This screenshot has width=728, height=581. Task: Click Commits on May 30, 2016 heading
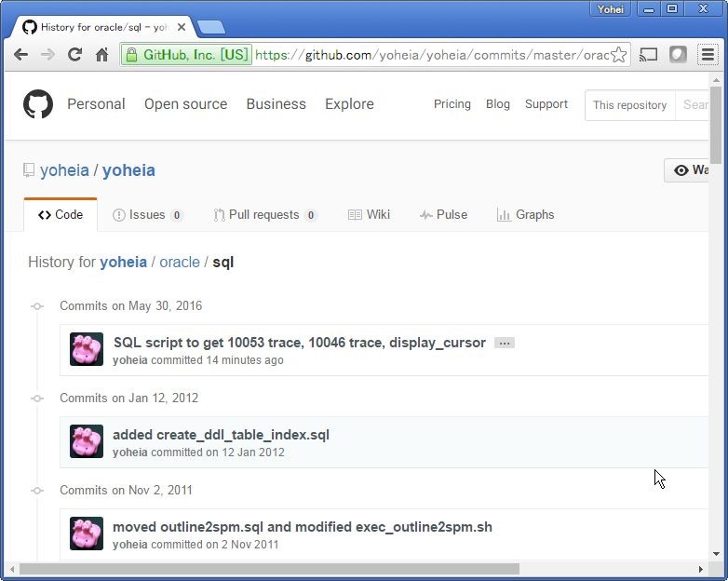point(131,305)
